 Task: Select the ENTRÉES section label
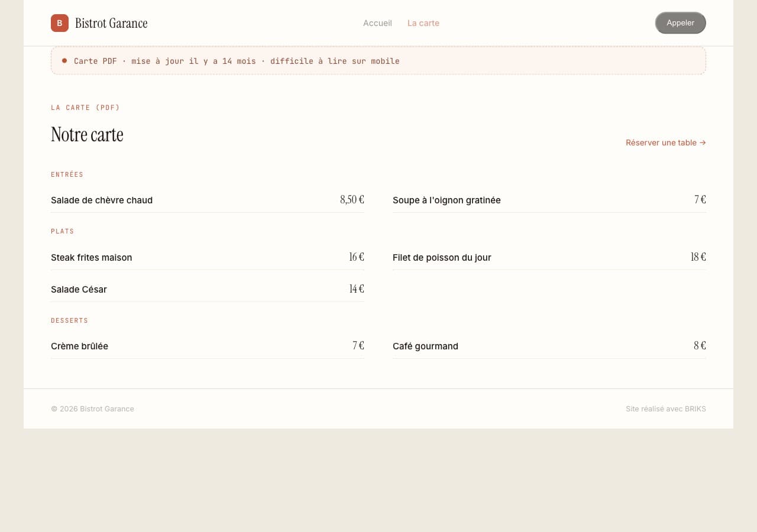[67, 174]
